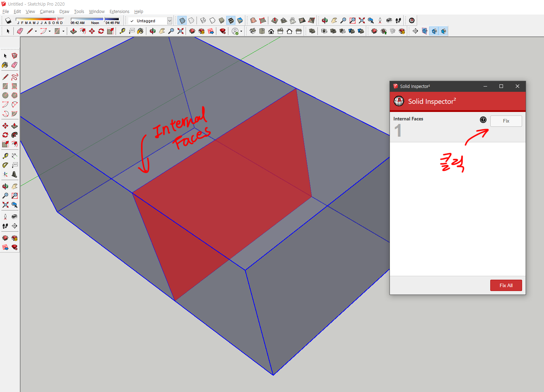Select the 3D Text tool

tap(14, 174)
